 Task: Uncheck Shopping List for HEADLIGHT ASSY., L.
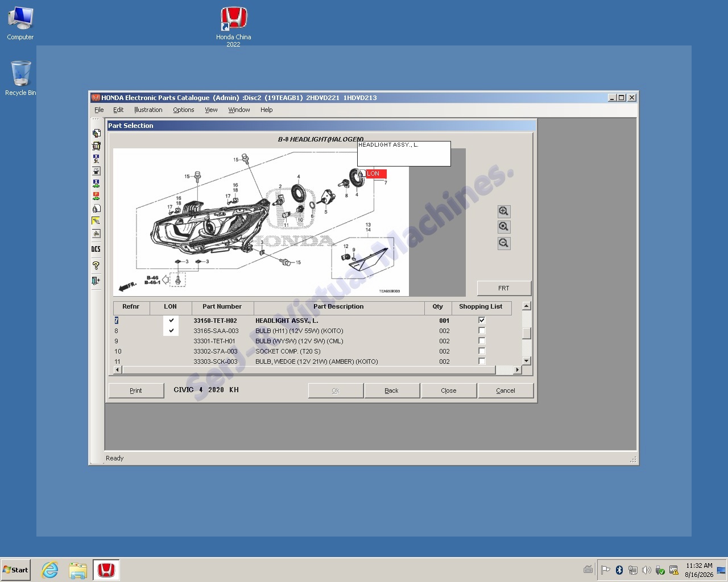(x=482, y=321)
